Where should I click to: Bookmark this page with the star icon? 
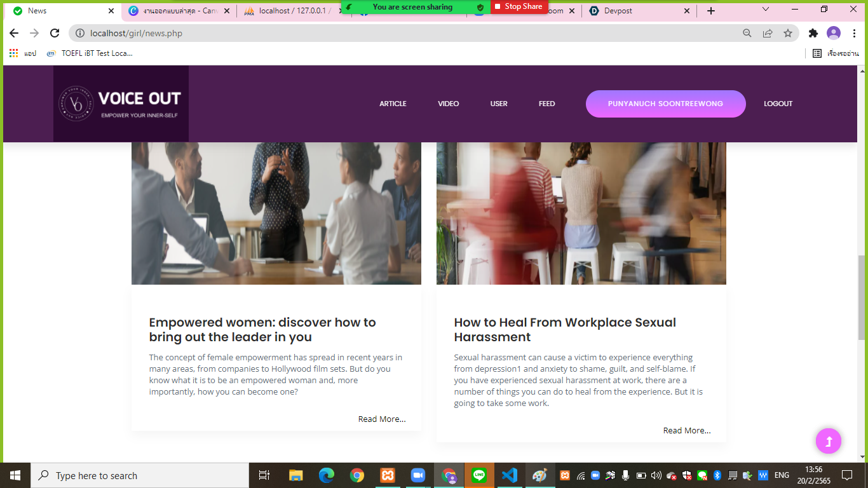pyautogui.click(x=787, y=33)
